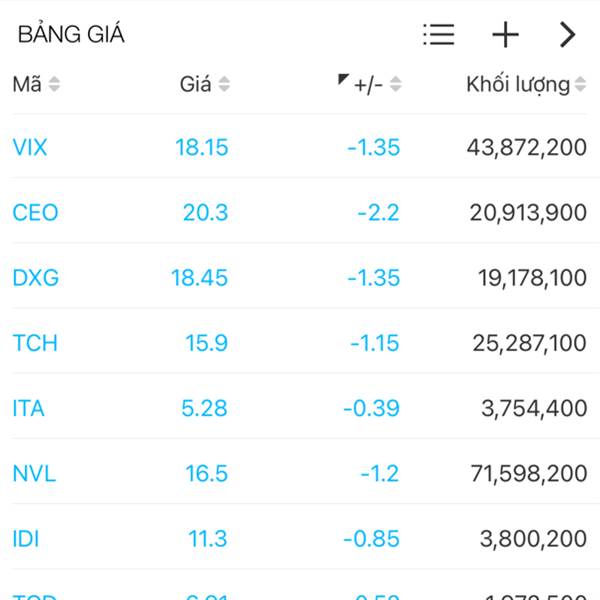Tap NVL volume 71,598,200

click(x=529, y=474)
